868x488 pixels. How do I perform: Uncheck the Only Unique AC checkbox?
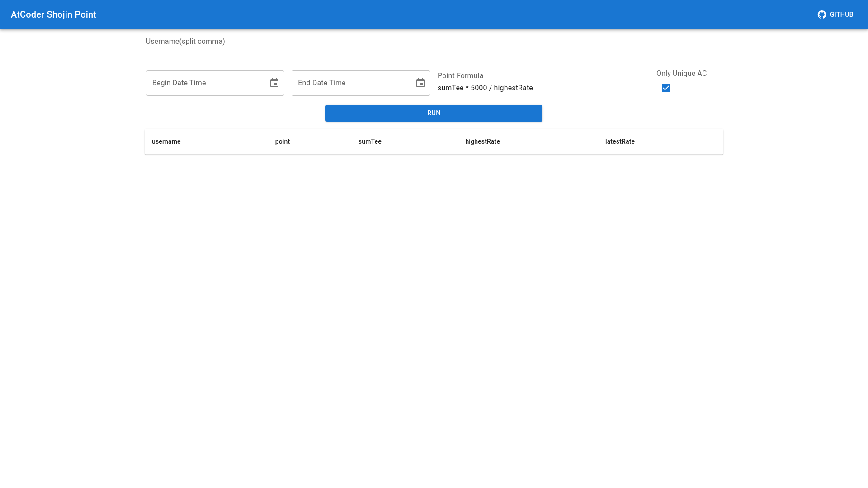pyautogui.click(x=666, y=88)
